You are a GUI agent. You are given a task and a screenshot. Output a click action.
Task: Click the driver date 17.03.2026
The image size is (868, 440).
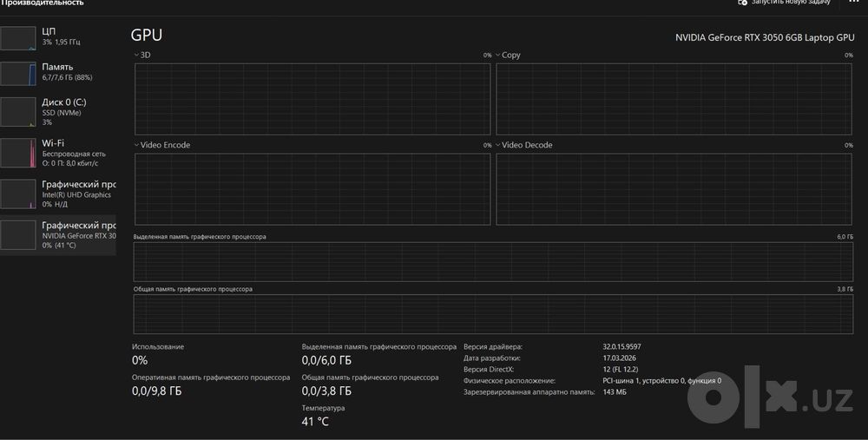(x=619, y=358)
